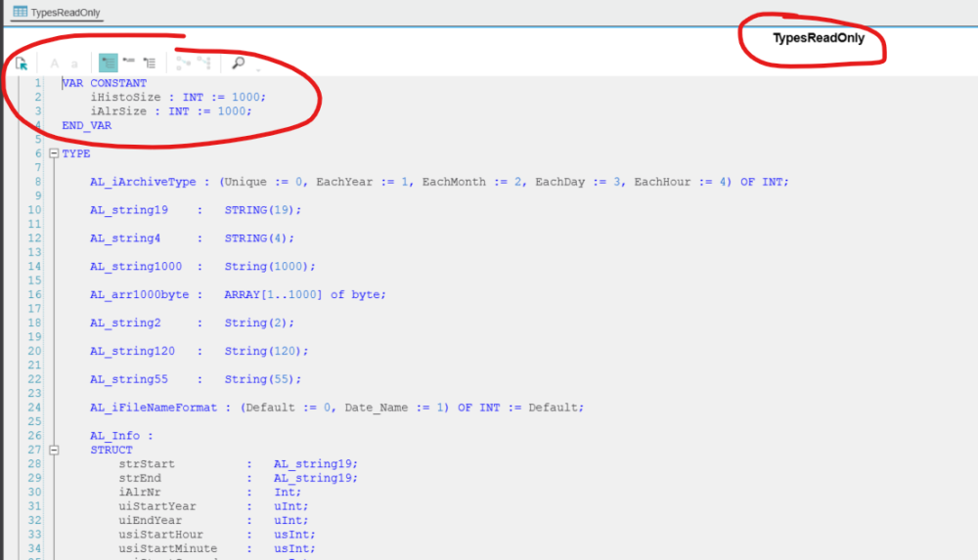Click the lowercase 'a' toolbar icon
This screenshot has height=560, width=978.
coord(74,64)
